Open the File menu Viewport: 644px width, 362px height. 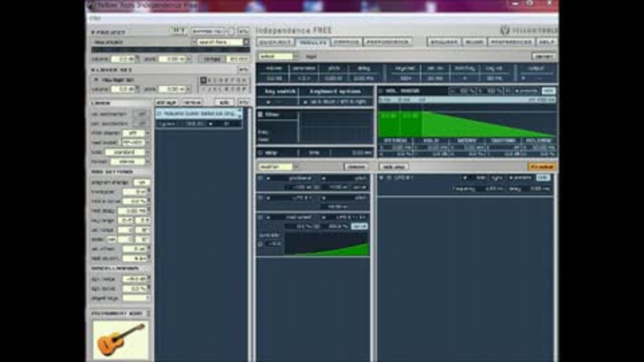pyautogui.click(x=95, y=18)
